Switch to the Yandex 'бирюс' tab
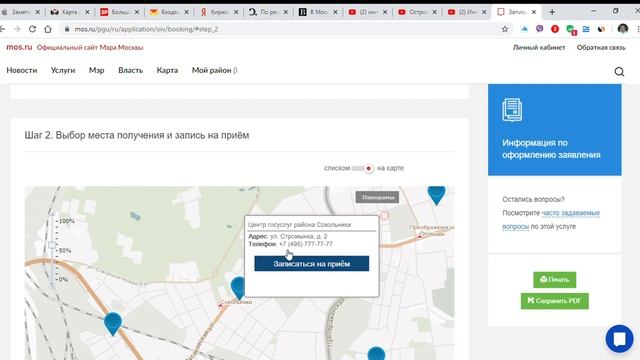The height and width of the screenshot is (360, 640). pyautogui.click(x=218, y=12)
